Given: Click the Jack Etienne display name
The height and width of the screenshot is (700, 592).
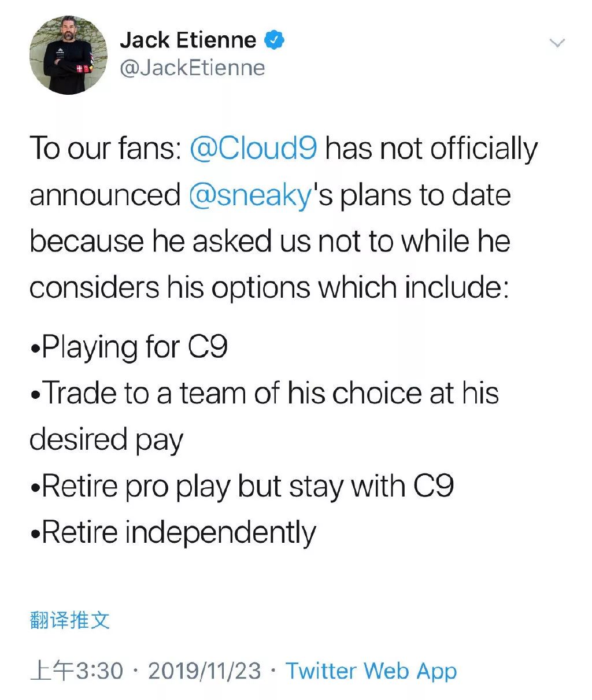Looking at the screenshot, I should [188, 40].
